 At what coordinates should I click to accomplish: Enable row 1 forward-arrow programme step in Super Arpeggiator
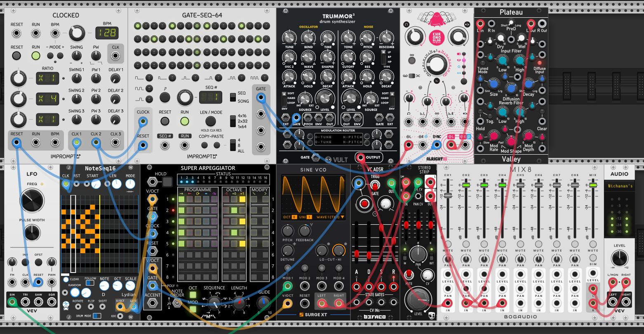[x=181, y=200]
